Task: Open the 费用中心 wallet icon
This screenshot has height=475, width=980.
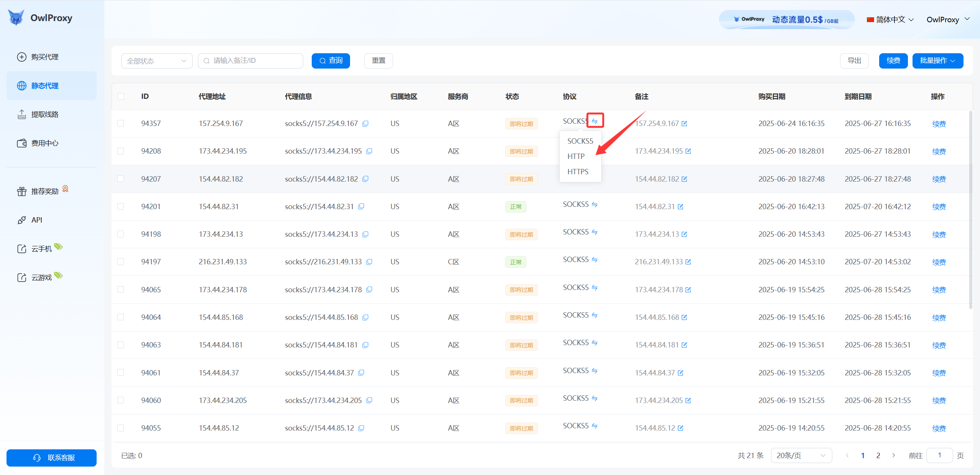Action: point(21,143)
